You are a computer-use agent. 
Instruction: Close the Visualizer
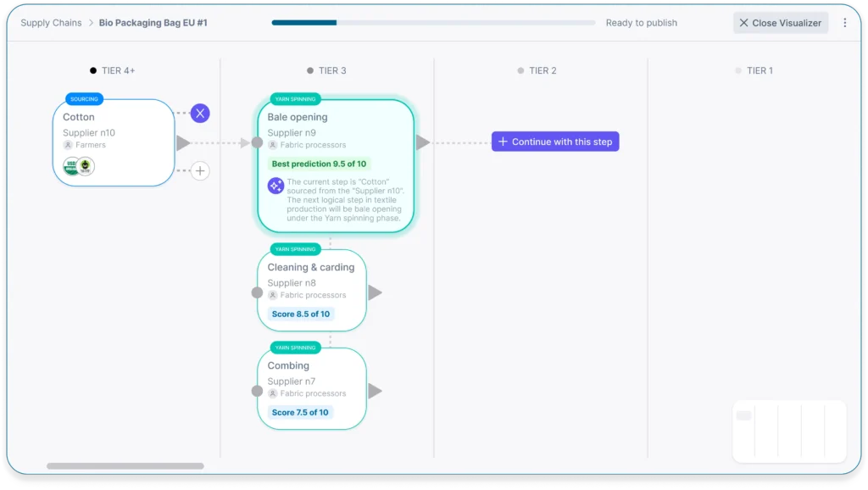(781, 23)
